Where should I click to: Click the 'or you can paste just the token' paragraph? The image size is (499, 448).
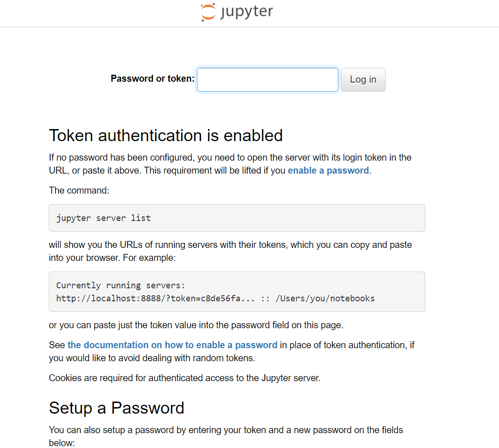point(196,325)
